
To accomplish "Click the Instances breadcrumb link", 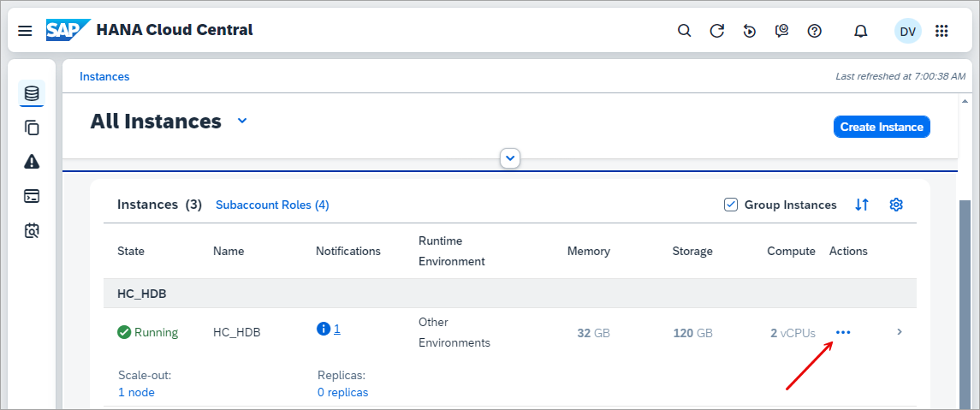I will tap(104, 77).
